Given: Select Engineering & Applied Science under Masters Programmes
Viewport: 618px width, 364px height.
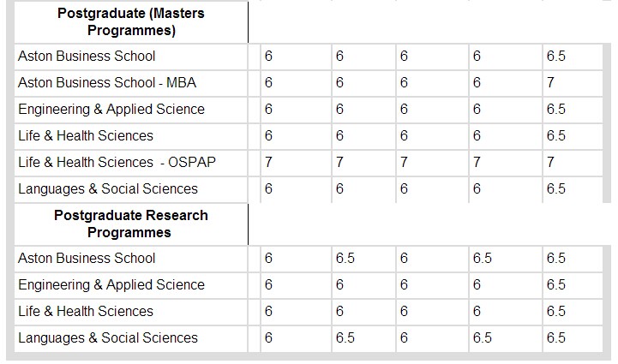Looking at the screenshot, I should coord(111,109).
